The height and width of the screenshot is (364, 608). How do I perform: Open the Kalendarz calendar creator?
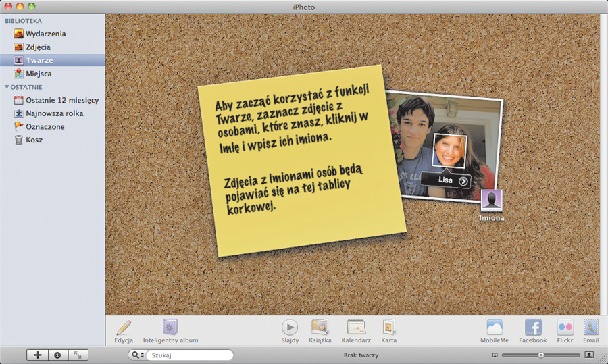pos(356,328)
